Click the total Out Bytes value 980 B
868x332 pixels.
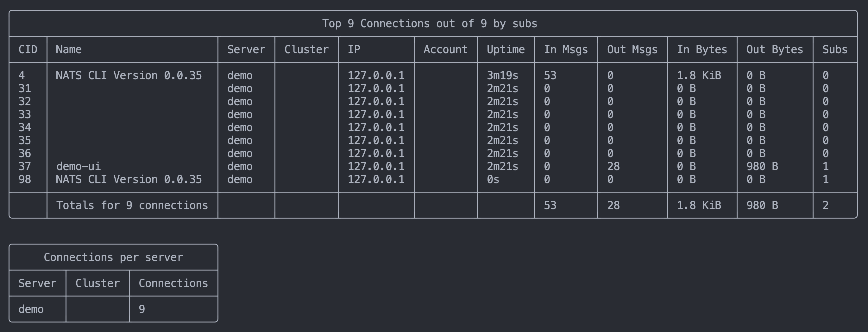click(x=762, y=206)
